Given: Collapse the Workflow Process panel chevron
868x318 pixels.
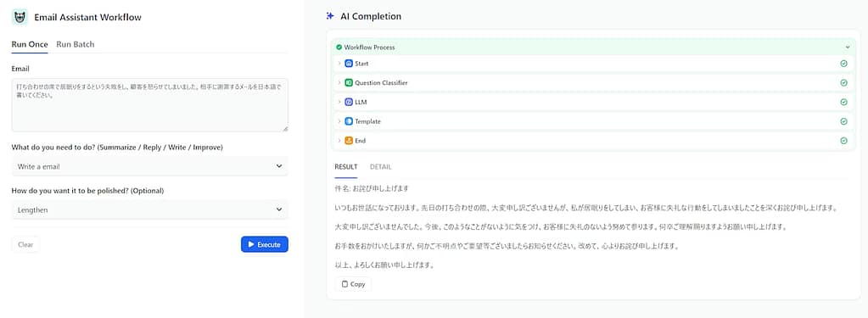Looking at the screenshot, I should [848, 47].
